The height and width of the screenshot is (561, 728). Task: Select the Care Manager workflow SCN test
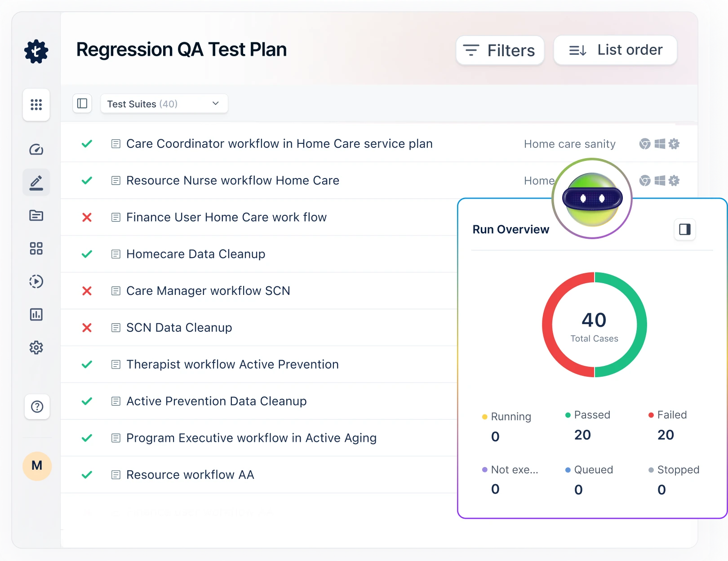208,291
